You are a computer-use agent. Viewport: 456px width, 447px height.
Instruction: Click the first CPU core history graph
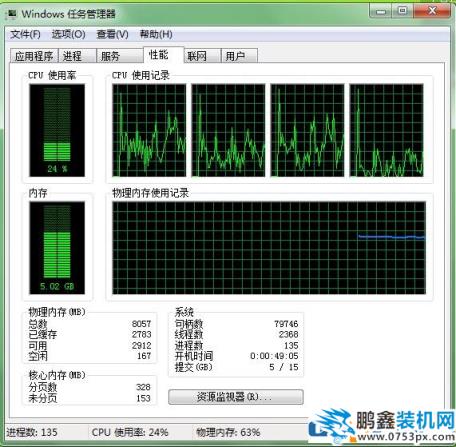(149, 130)
